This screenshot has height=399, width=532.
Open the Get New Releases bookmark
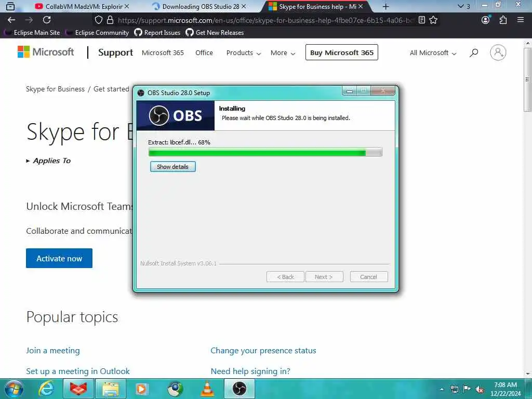tap(215, 33)
